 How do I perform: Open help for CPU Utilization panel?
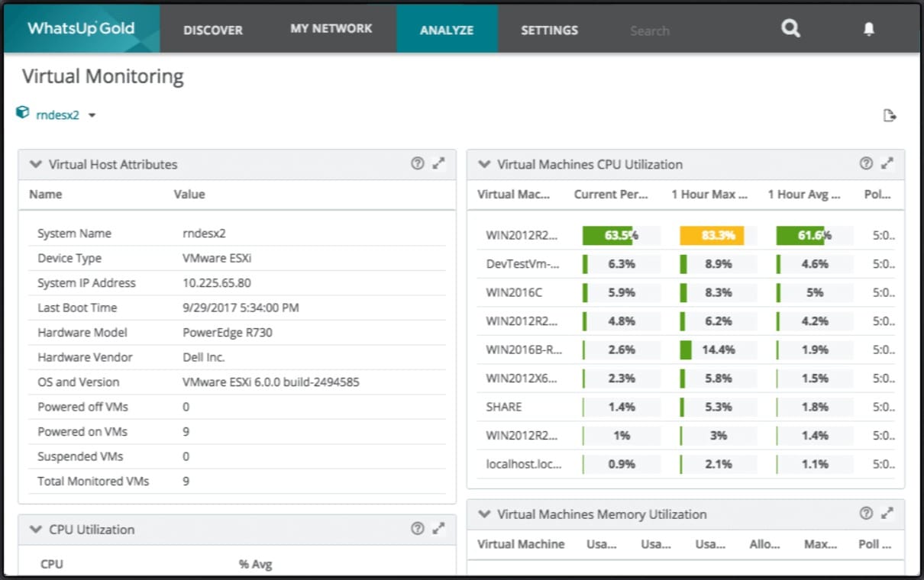(417, 528)
